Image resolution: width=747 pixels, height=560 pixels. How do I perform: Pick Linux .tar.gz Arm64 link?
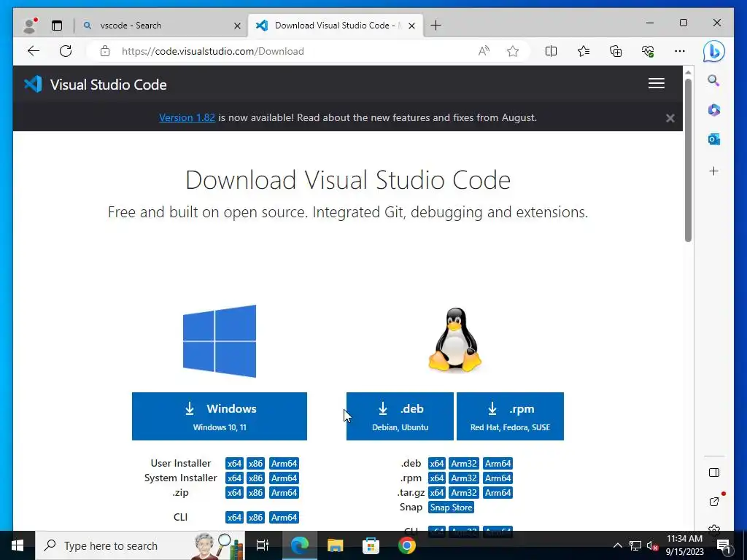[x=498, y=493]
